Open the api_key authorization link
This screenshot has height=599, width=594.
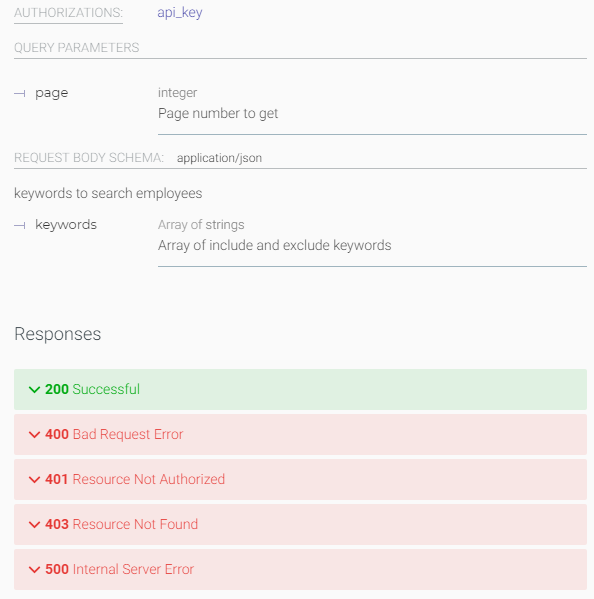(x=180, y=13)
